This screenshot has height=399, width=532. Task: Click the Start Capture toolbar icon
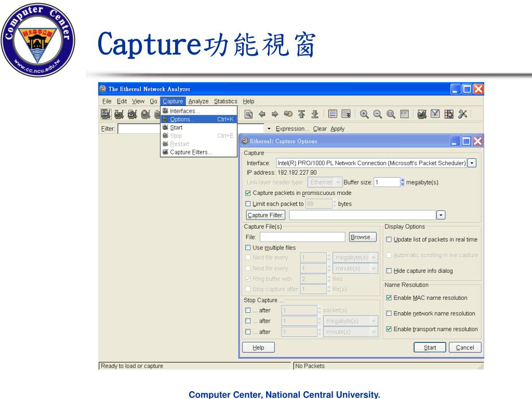[x=132, y=114]
